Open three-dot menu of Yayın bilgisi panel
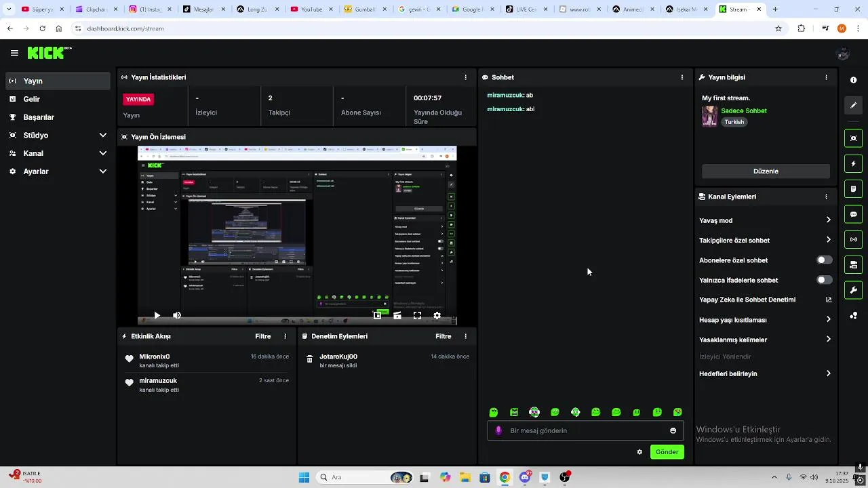Image resolution: width=868 pixels, height=488 pixels. point(826,77)
